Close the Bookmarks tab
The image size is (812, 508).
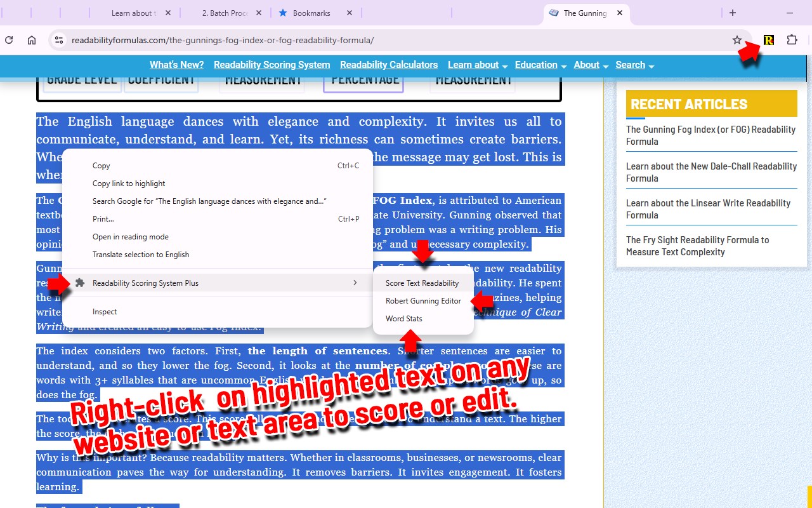pyautogui.click(x=350, y=13)
